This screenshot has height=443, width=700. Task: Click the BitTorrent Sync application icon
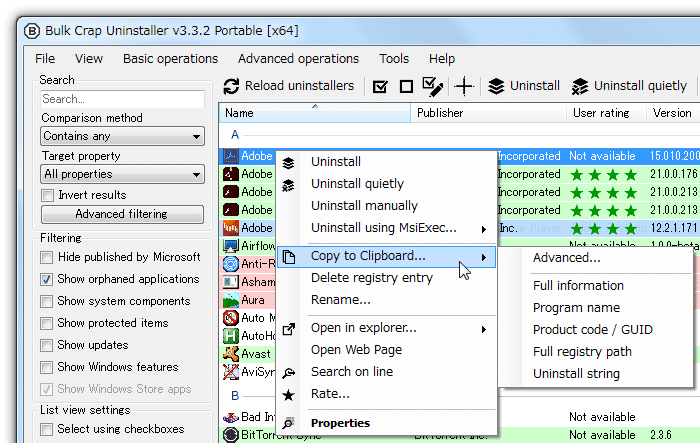pyautogui.click(x=231, y=435)
